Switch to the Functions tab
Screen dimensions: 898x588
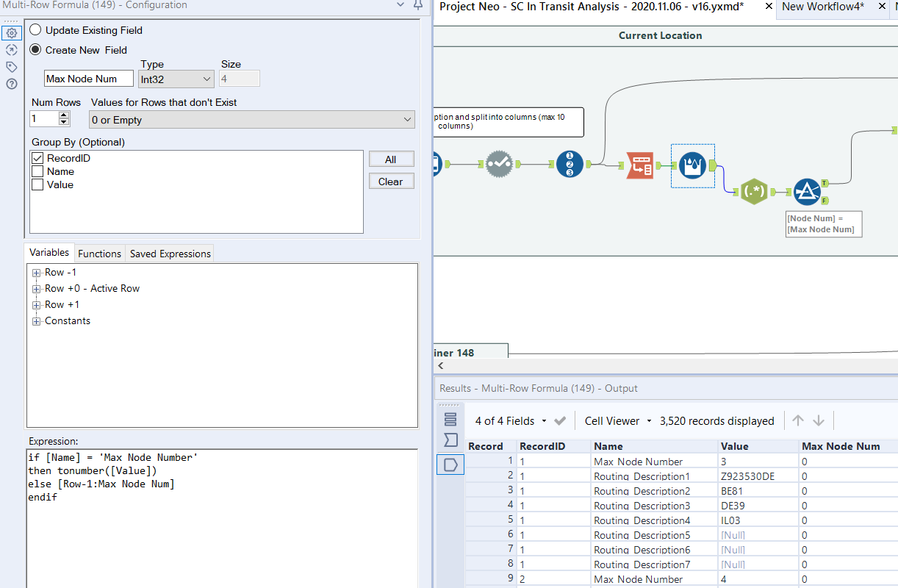click(x=99, y=253)
